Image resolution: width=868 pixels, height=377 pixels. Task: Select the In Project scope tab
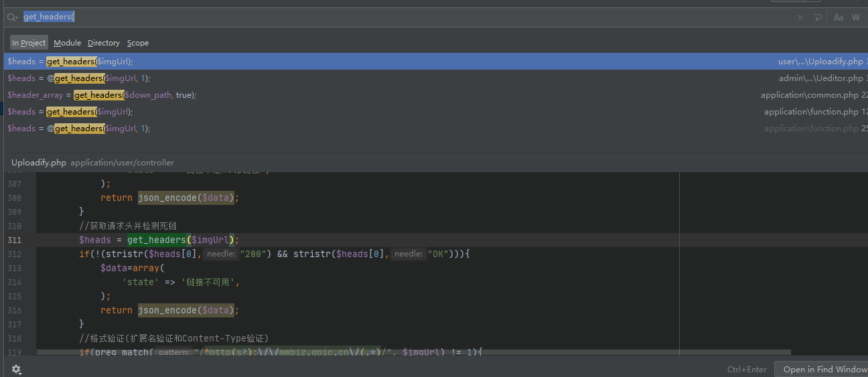tap(29, 43)
